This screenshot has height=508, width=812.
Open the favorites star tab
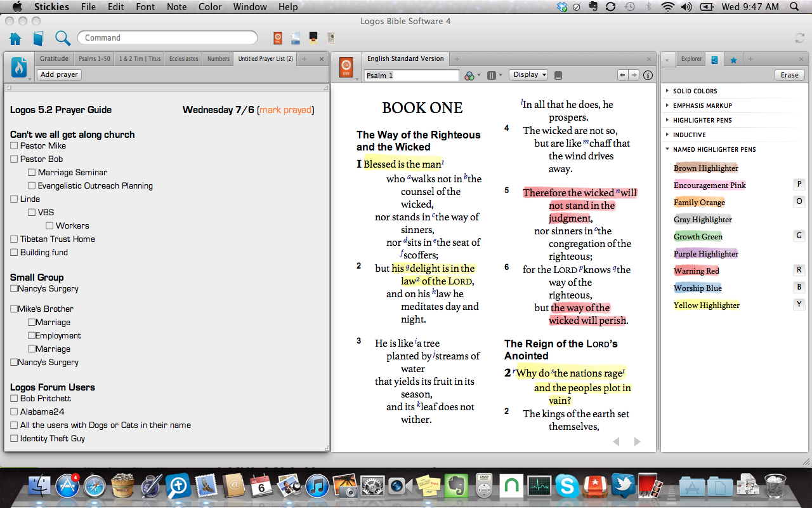(x=733, y=60)
